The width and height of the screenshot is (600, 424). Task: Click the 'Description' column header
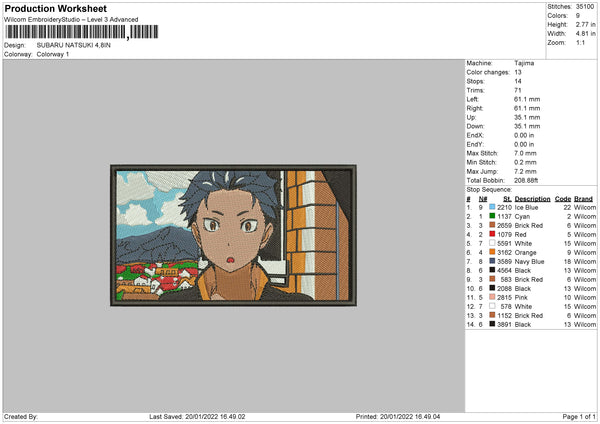532,199
